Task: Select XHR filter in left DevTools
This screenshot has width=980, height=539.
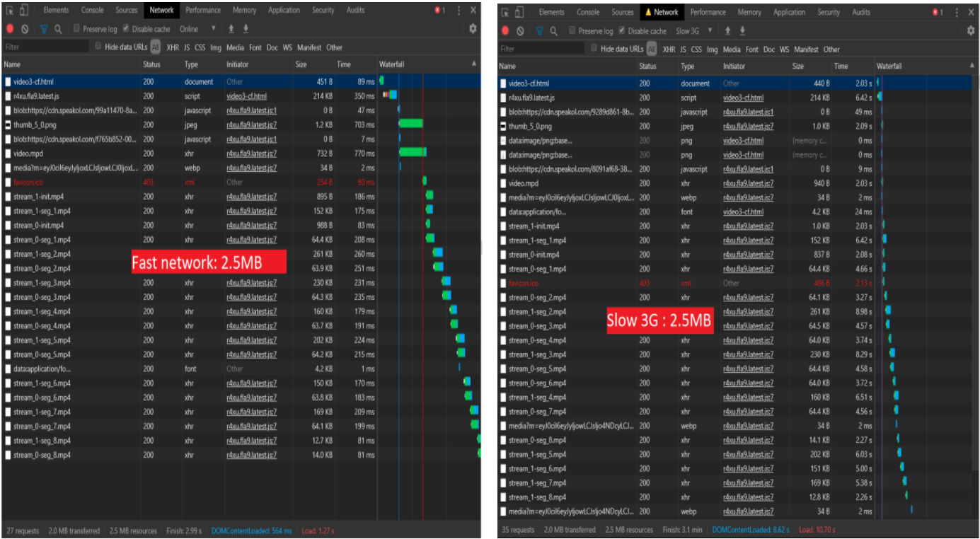Action: click(173, 47)
